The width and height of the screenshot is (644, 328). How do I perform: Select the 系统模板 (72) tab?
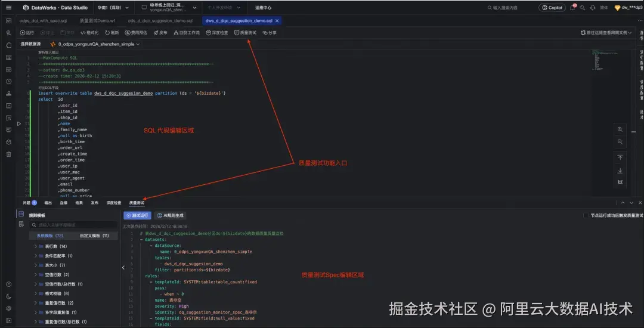pyautogui.click(x=49, y=236)
